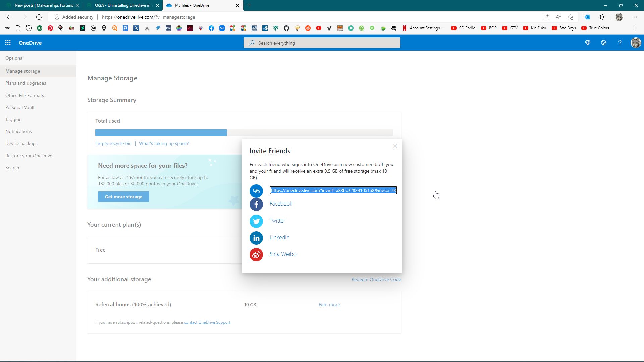The width and height of the screenshot is (644, 362).
Task: Share invite via Facebook link text
Action: click(x=281, y=204)
